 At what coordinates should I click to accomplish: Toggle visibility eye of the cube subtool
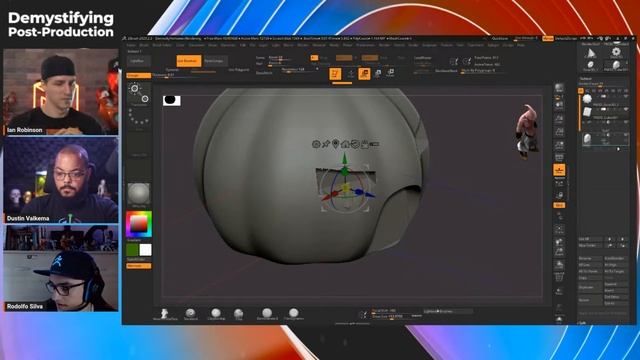point(626,109)
